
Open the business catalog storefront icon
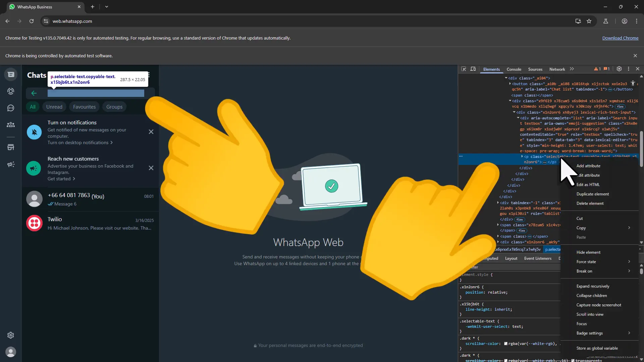pos(11,147)
